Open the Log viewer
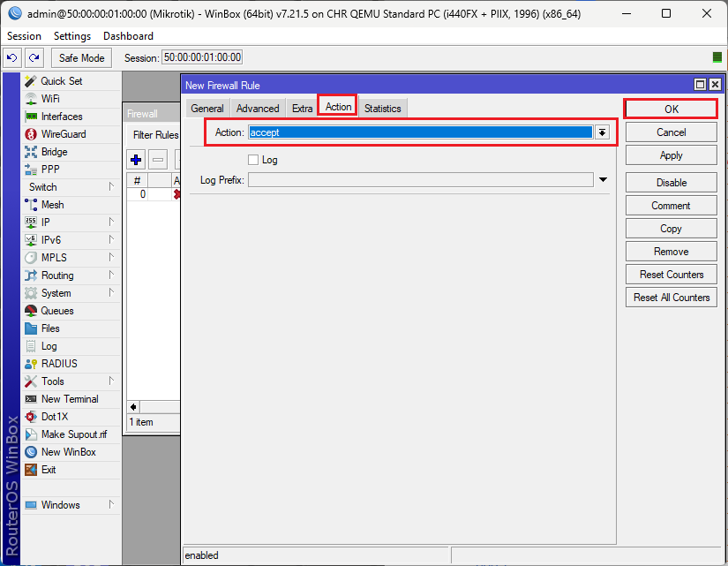728x566 pixels. point(49,346)
